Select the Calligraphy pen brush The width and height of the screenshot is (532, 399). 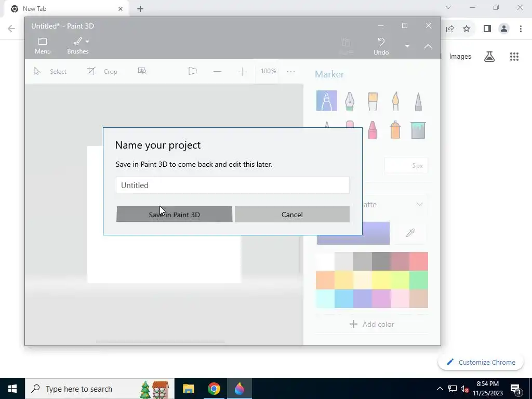[x=350, y=101]
